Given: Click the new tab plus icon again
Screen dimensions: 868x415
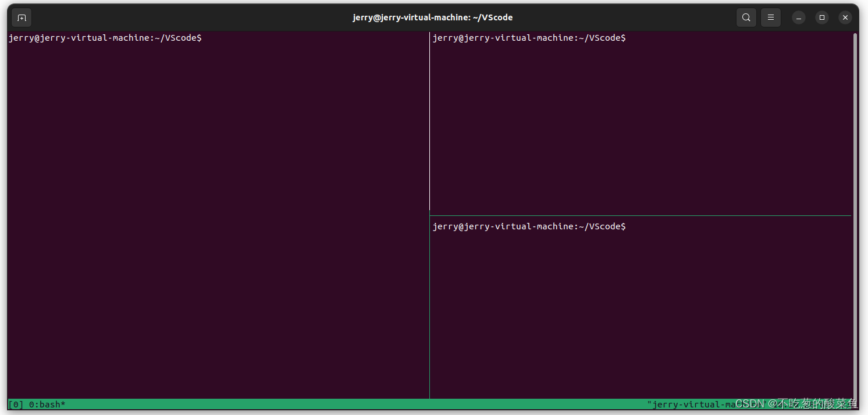Looking at the screenshot, I should [22, 17].
